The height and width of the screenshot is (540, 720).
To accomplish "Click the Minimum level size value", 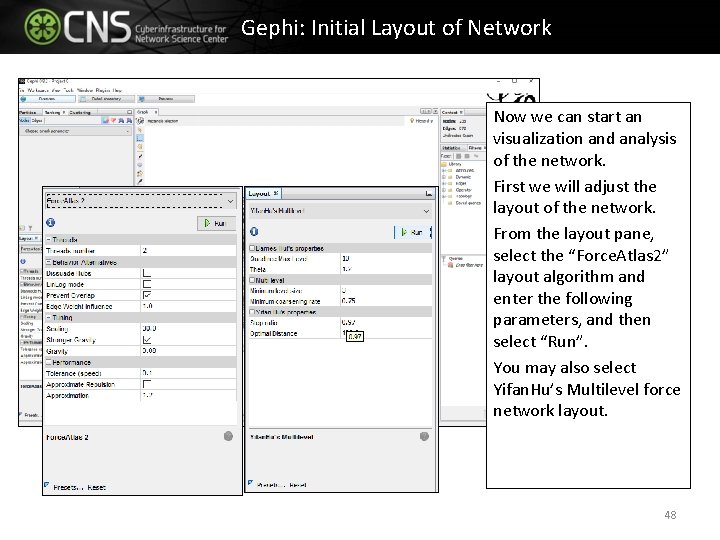I will tap(386, 291).
